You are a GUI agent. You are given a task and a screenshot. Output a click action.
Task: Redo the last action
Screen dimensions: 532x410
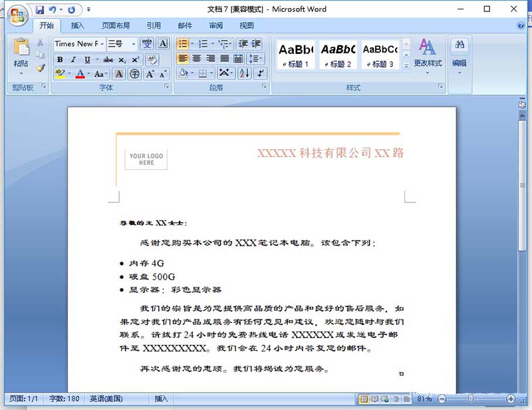[x=72, y=10]
